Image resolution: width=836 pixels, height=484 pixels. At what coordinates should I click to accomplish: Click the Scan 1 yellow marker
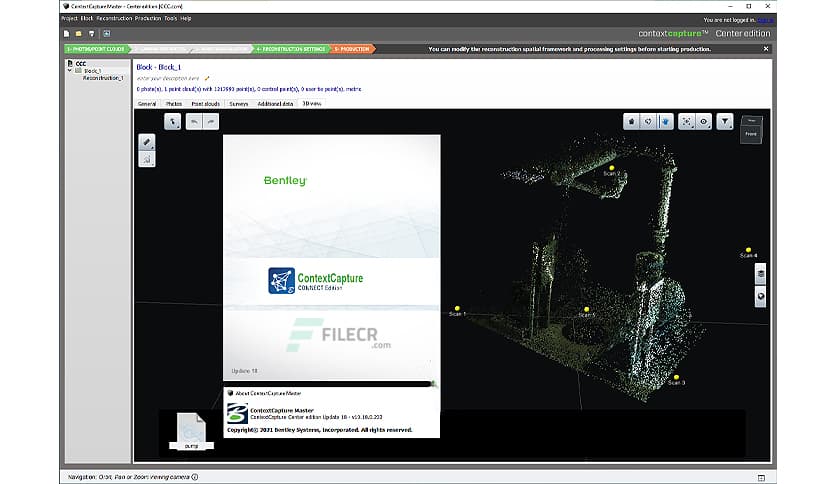pyautogui.click(x=457, y=309)
